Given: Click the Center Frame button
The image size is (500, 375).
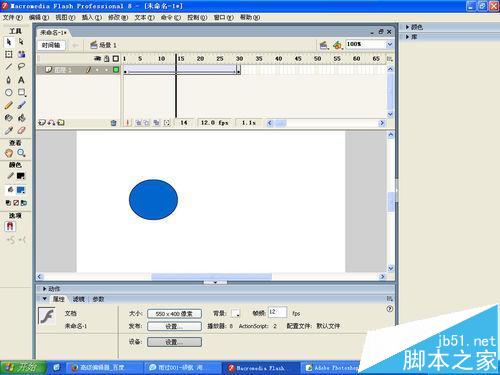Looking at the screenshot, I should click(x=128, y=123).
